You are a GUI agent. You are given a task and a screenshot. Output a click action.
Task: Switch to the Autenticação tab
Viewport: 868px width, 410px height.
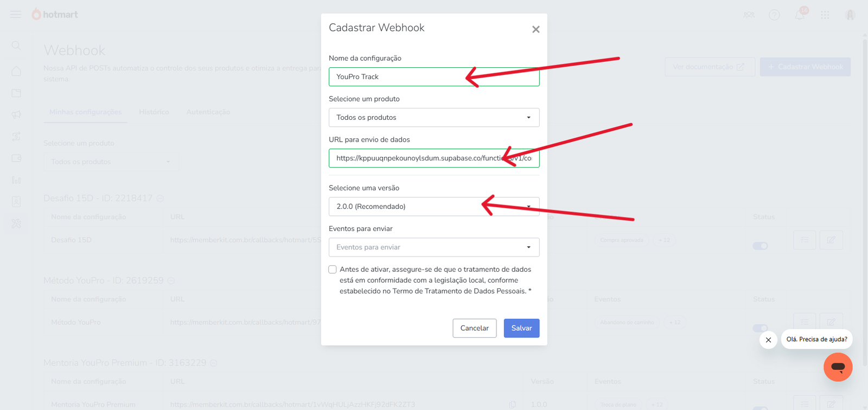point(208,112)
